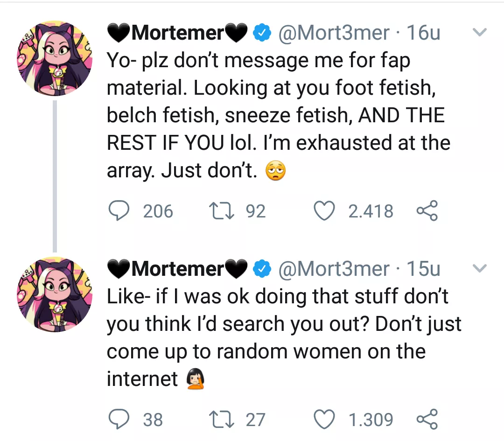Screen dimensions: 504x441
Task: Open the @Mort3mer handle link
Action: (x=333, y=32)
